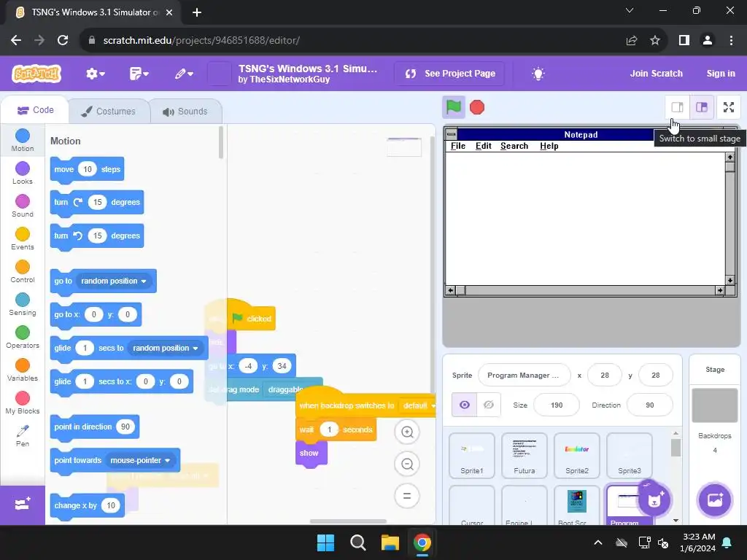
Task: Enter full screen stage mode
Action: [729, 107]
